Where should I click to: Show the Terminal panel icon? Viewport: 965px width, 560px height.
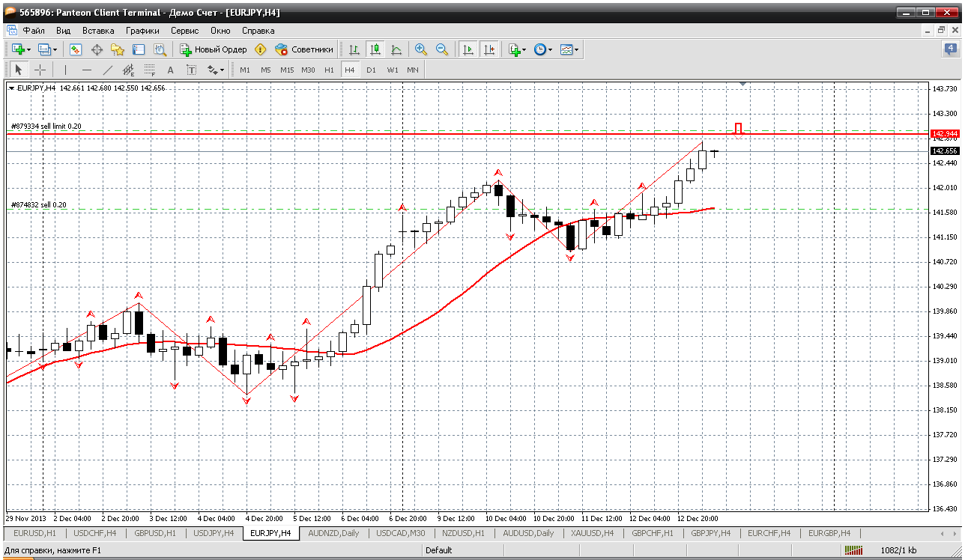click(139, 49)
